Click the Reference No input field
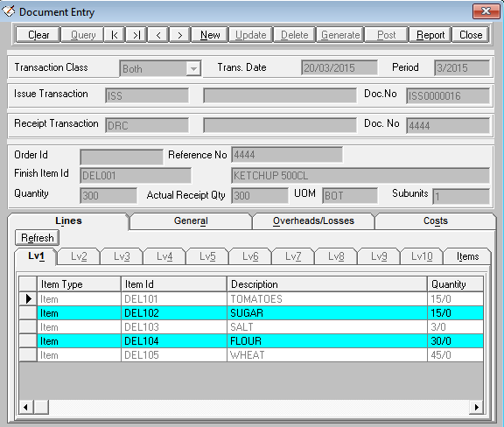The image size is (504, 427). click(287, 155)
